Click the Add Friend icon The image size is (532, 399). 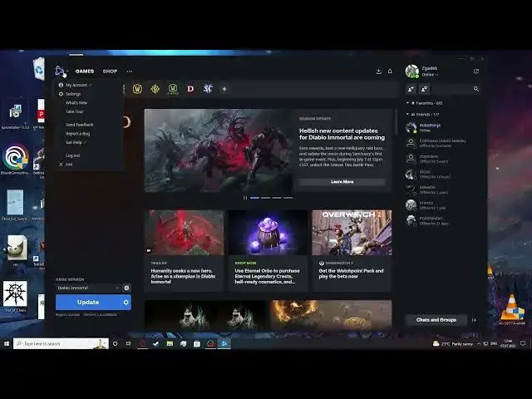tap(411, 89)
